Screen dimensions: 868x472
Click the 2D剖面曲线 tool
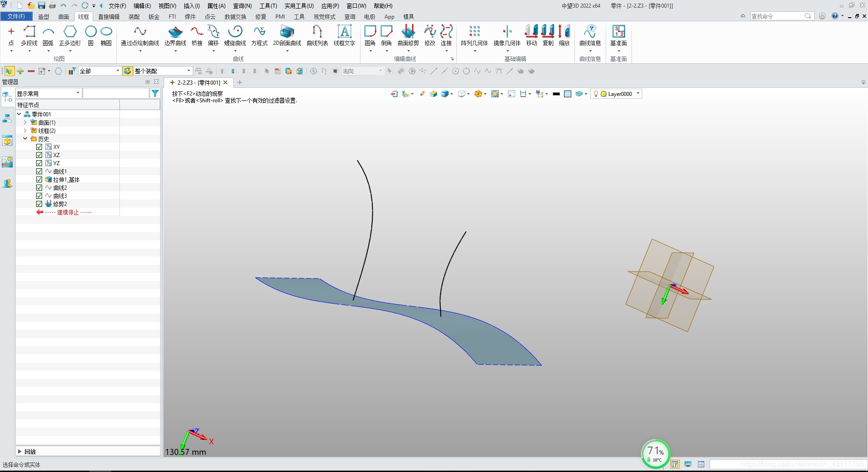point(287,35)
